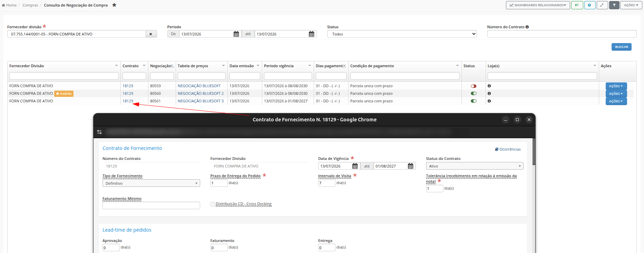Open contract 18129 link for negotiation 80561

[128, 101]
